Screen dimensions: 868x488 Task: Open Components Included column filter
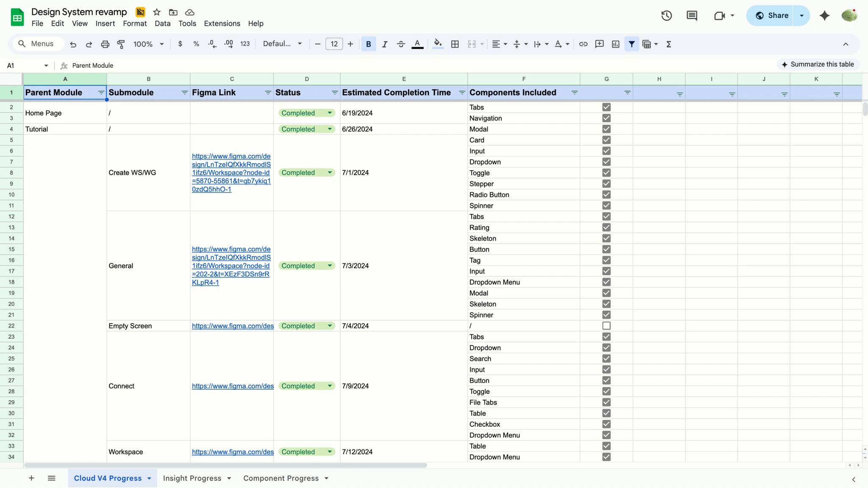(574, 93)
